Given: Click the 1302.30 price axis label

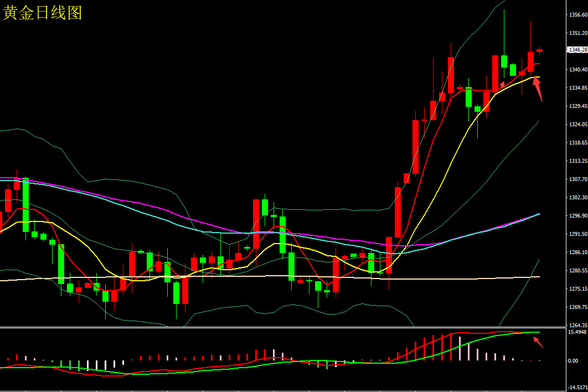Looking at the screenshot, I should (578, 198).
